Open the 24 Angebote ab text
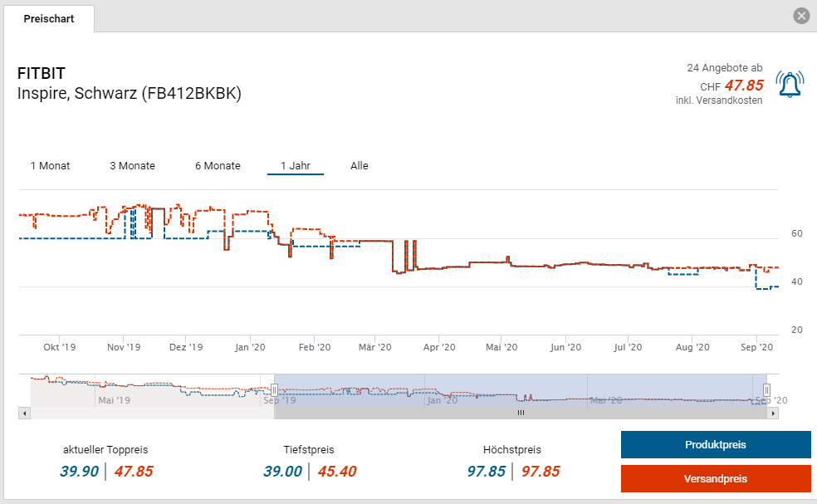 click(x=724, y=67)
